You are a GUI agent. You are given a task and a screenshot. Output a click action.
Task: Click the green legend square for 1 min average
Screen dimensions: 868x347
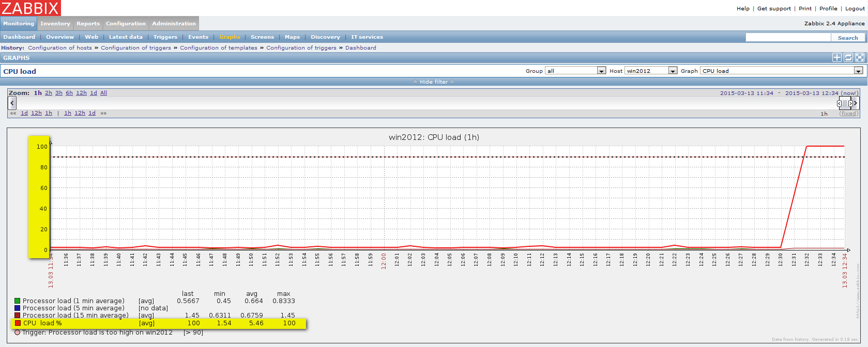(17, 301)
